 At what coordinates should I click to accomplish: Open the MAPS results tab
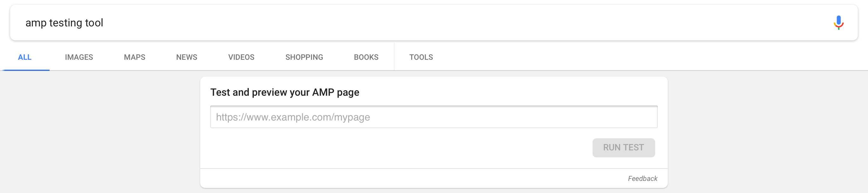click(134, 57)
